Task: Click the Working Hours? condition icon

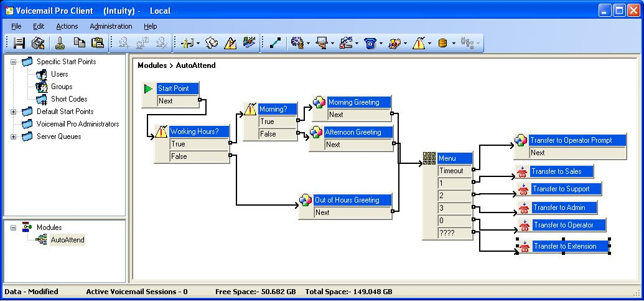Action: pyautogui.click(x=161, y=131)
